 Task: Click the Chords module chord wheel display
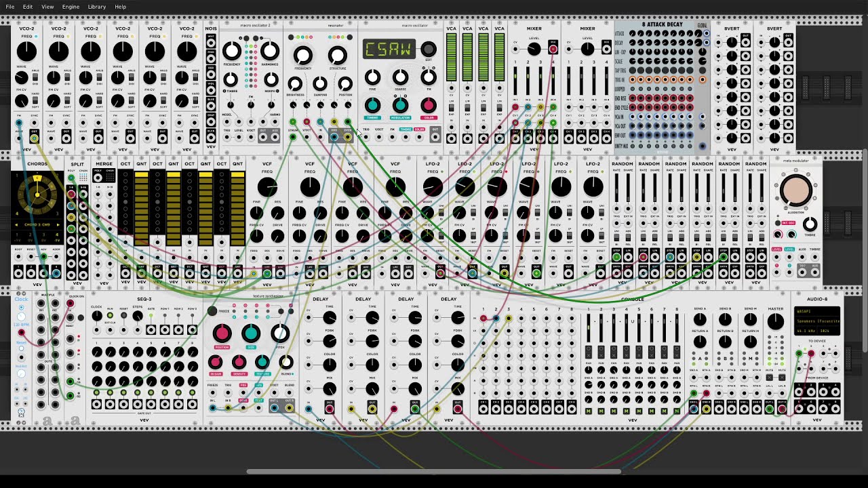pyautogui.click(x=37, y=195)
